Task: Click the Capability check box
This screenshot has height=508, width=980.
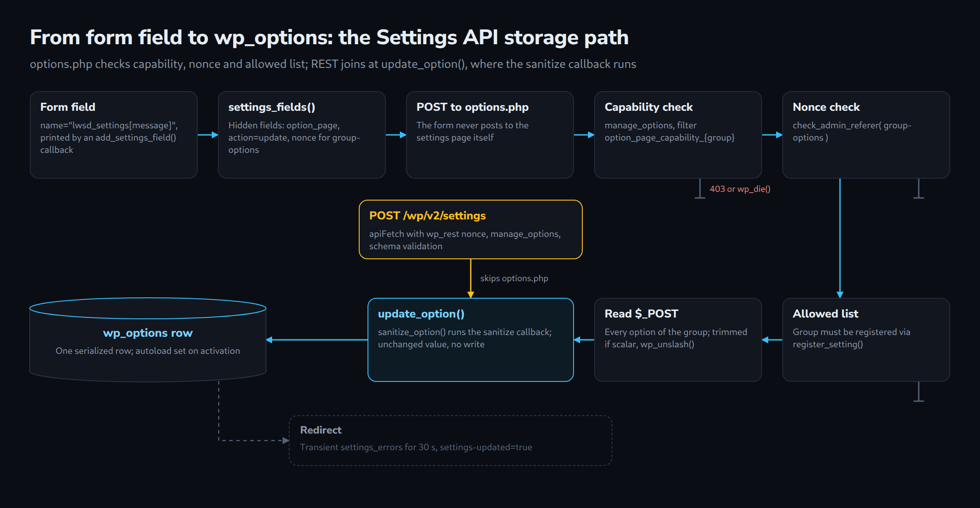Action: coord(678,135)
